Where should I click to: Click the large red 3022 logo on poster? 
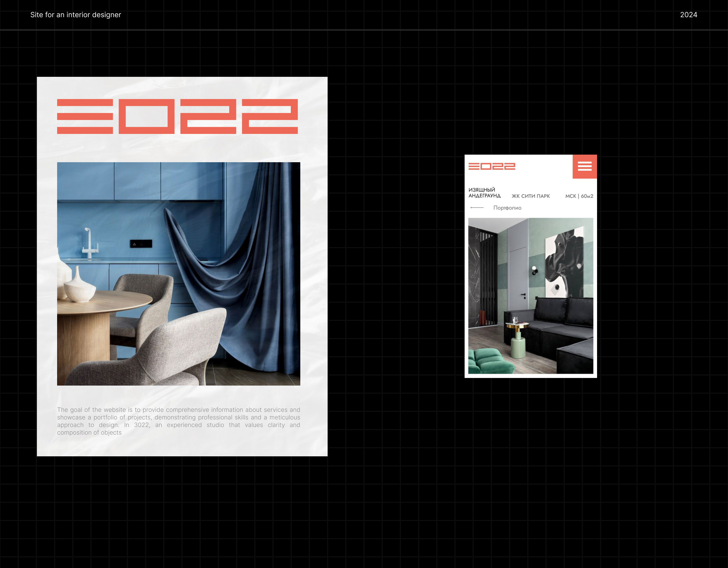click(177, 116)
